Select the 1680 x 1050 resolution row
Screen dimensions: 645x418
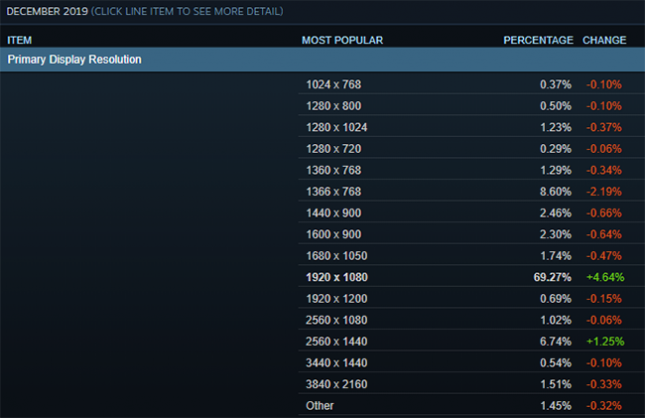coord(471,255)
